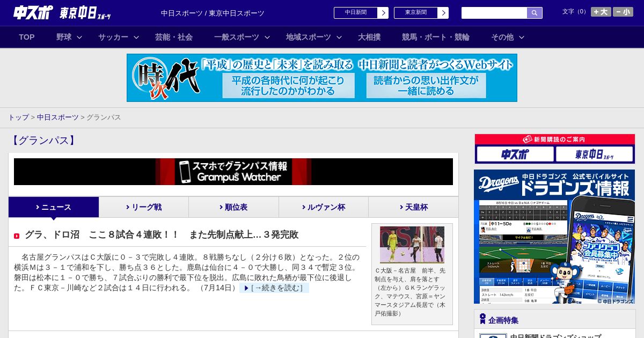Open the 中日新聞 link button
This screenshot has height=338, width=644.
356,13
